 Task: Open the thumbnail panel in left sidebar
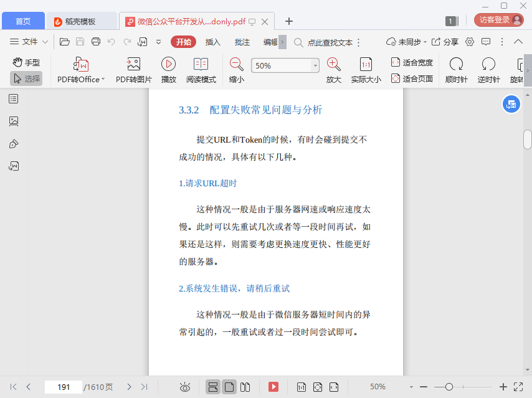tap(14, 121)
